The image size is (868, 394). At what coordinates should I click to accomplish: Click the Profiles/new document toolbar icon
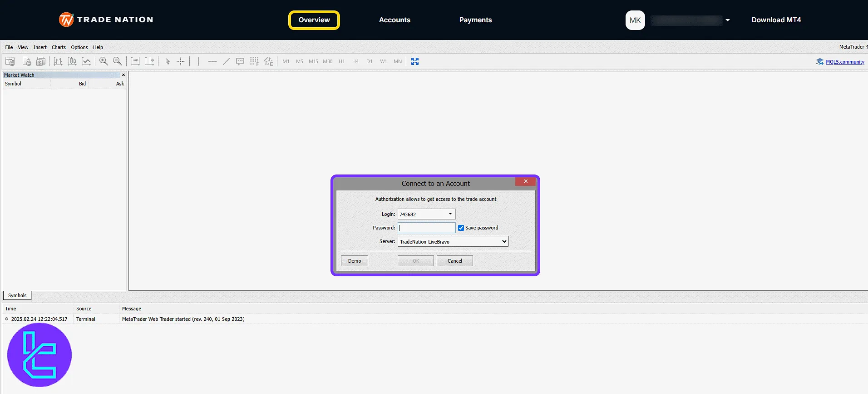(x=27, y=61)
